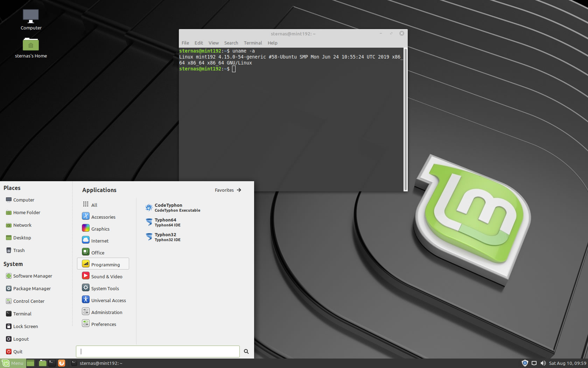Viewport: 588px width, 368px height.
Task: Open the terminal View menu
Action: (x=213, y=43)
